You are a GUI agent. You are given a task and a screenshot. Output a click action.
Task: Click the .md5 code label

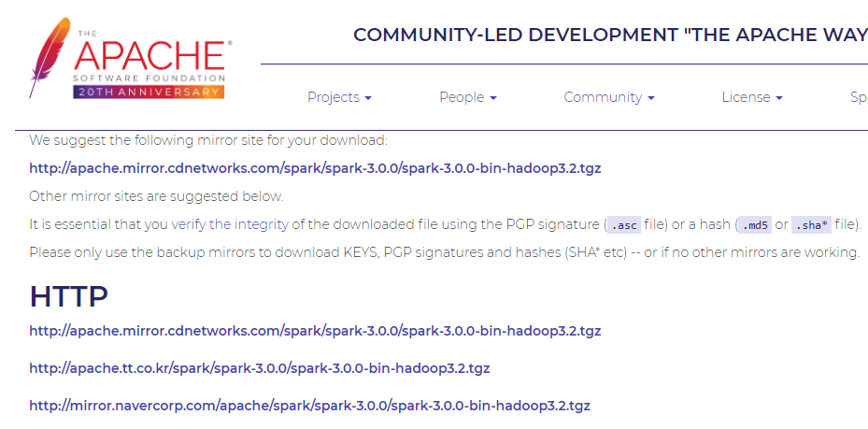[755, 225]
